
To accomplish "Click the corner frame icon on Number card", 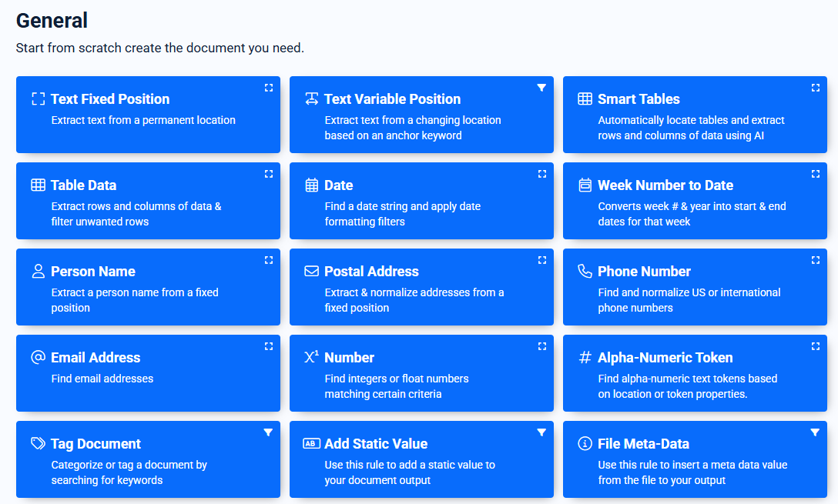I will click(x=541, y=346).
